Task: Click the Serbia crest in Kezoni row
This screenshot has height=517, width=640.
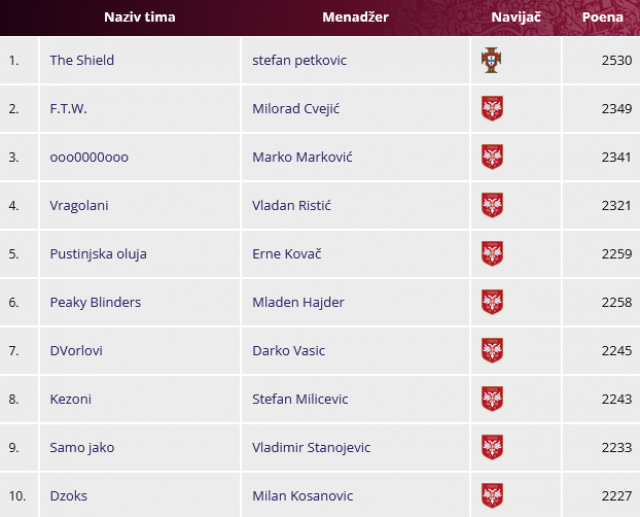Action: point(491,399)
